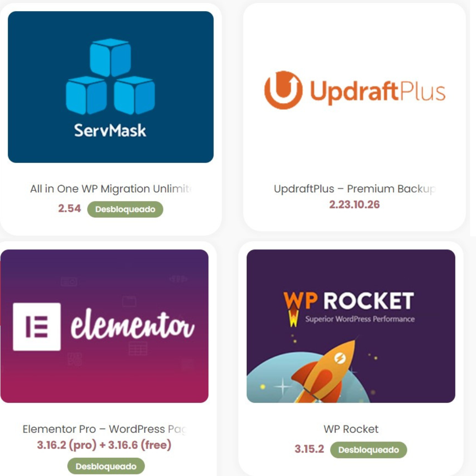The image size is (476, 476).
Task: Select the WP Rocket Superior WordPress Performance tagline
Action: [x=360, y=319]
